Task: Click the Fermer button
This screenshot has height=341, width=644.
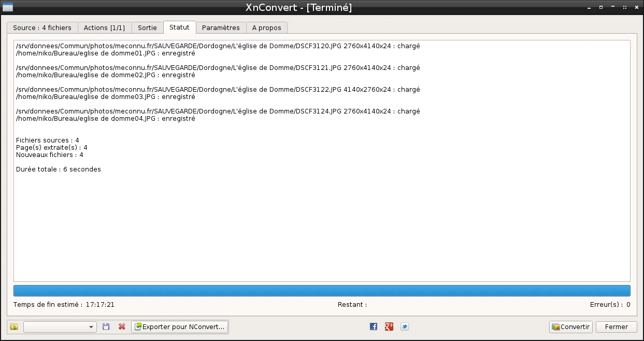Action: click(x=617, y=327)
